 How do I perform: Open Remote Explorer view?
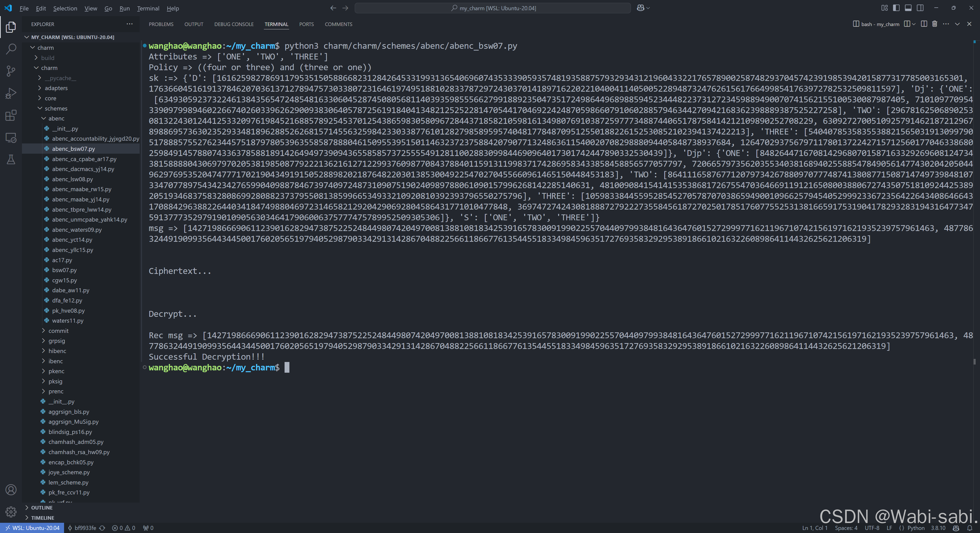click(11, 138)
